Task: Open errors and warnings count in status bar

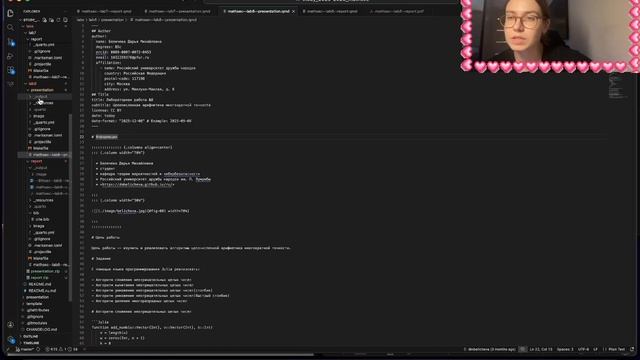Action: 61,349
